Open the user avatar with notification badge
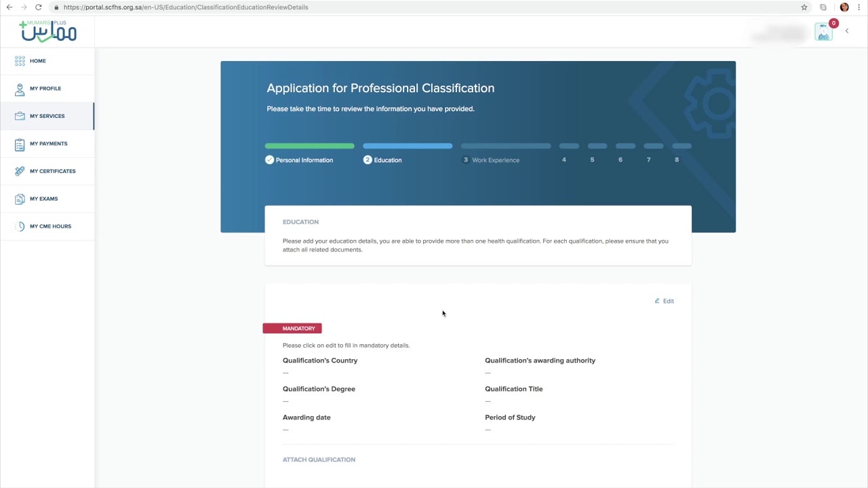 pos(825,31)
